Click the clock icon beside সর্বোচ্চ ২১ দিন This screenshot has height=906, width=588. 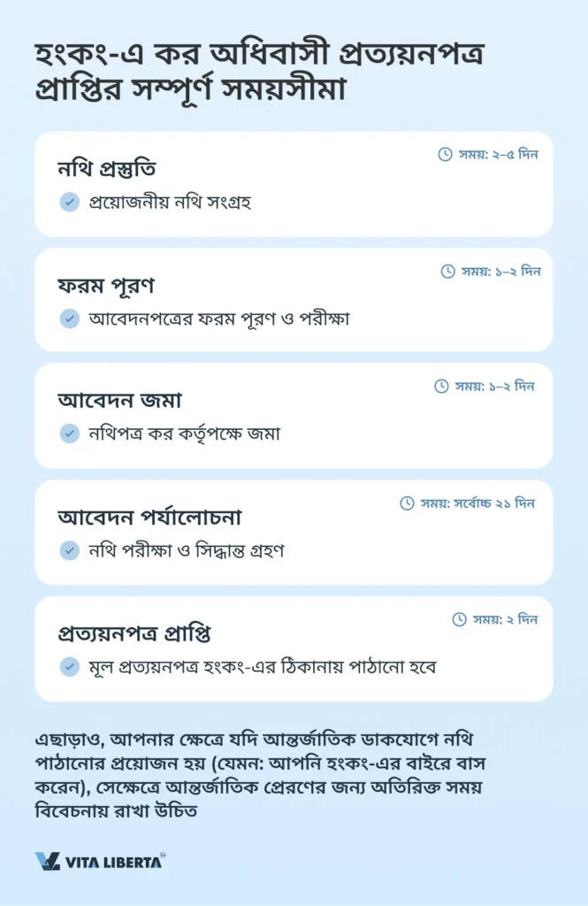tap(407, 503)
